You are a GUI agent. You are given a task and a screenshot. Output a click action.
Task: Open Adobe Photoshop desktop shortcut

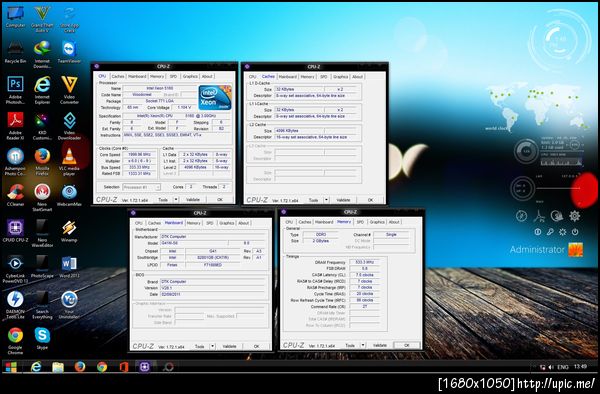tap(15, 90)
